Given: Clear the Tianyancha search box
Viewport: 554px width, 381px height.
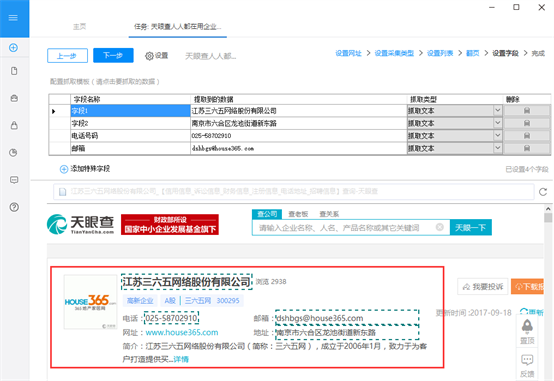Looking at the screenshot, I should click(440, 227).
